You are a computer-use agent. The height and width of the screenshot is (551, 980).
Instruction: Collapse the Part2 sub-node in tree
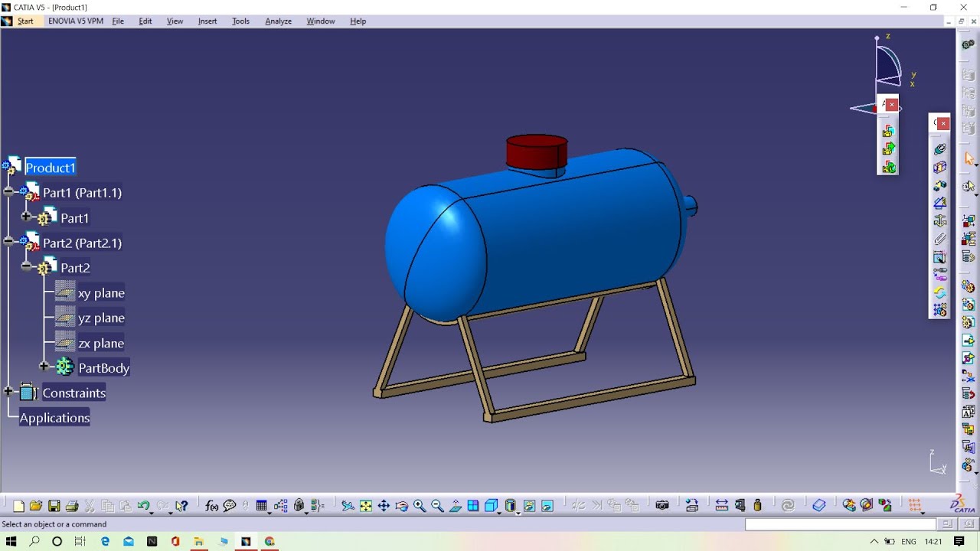coord(26,267)
